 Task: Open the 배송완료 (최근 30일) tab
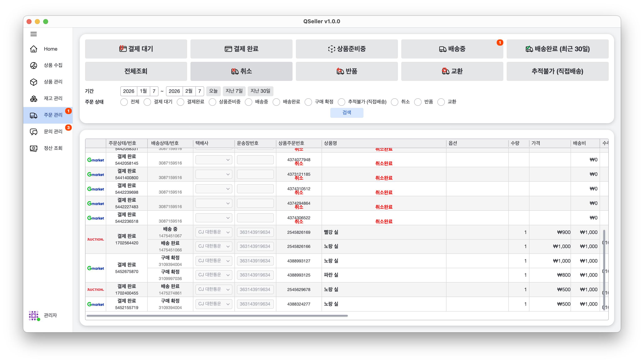[x=557, y=49]
